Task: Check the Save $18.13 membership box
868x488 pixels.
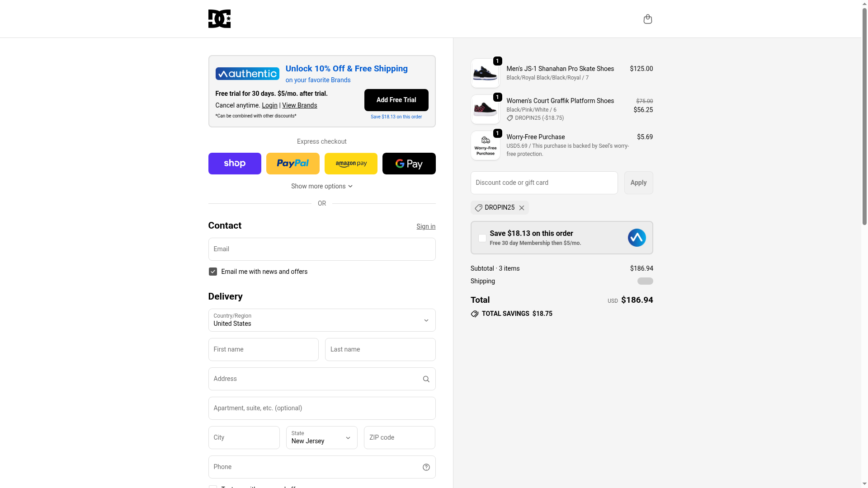Action: pos(482,238)
